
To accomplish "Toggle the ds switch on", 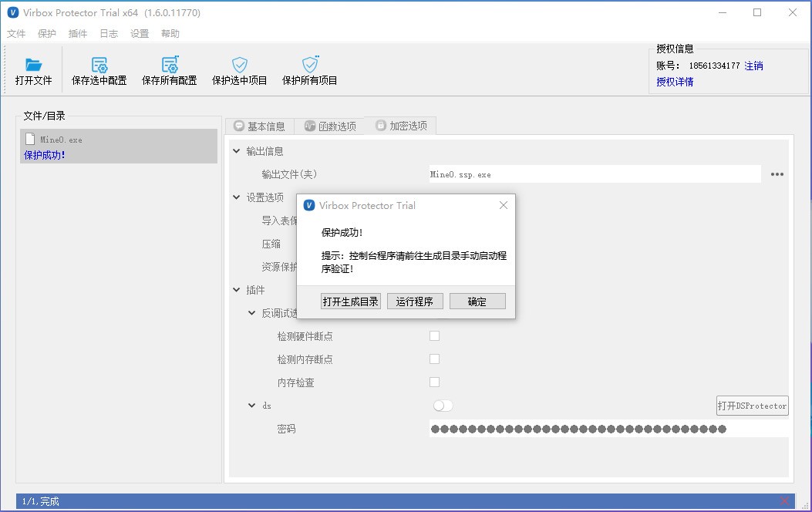I will click(x=443, y=406).
